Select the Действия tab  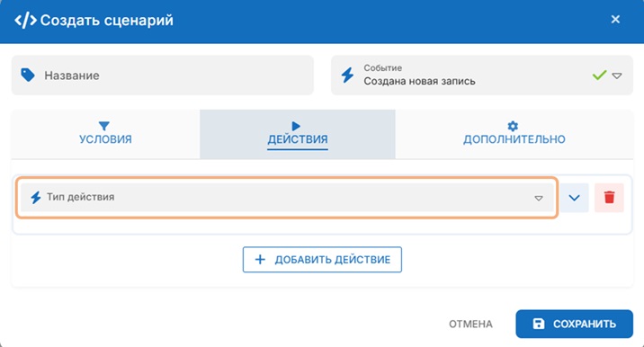[x=298, y=134]
